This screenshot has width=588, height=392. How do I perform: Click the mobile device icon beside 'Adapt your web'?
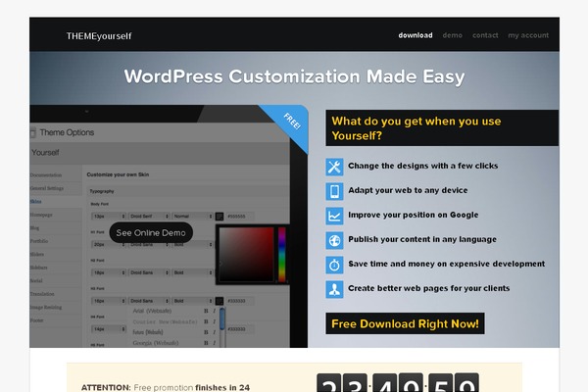334,191
